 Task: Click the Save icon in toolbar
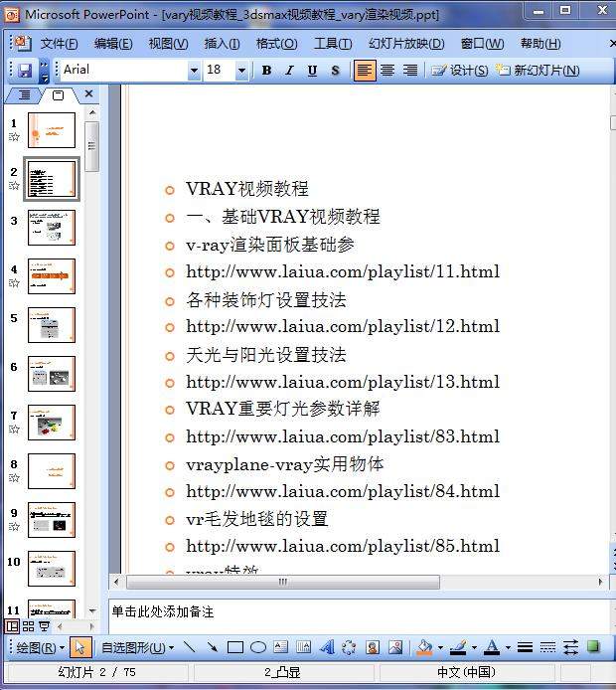tap(25, 71)
